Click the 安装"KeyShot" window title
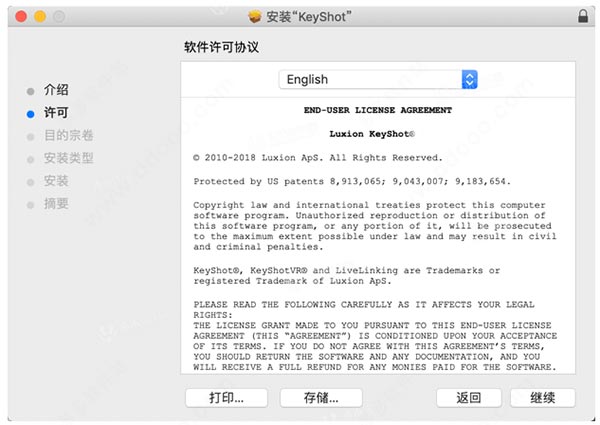 [x=308, y=17]
